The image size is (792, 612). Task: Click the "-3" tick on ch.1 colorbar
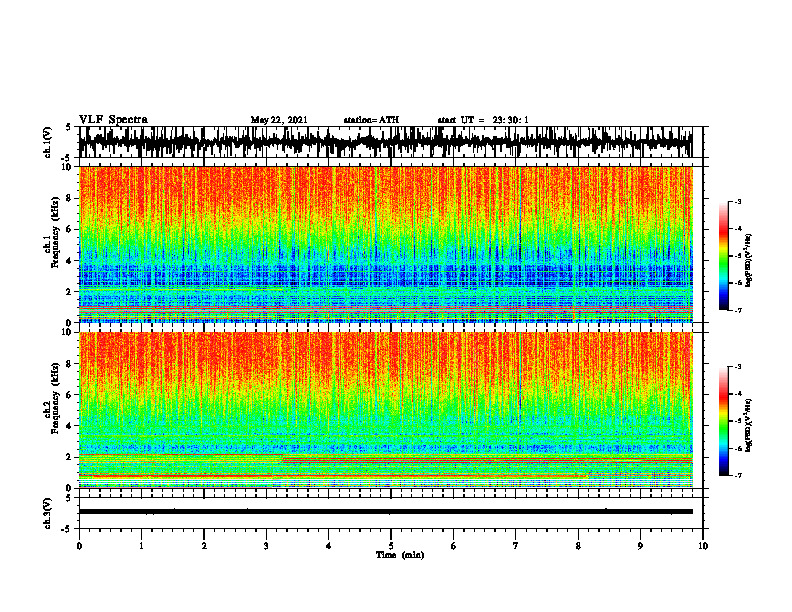pos(738,201)
